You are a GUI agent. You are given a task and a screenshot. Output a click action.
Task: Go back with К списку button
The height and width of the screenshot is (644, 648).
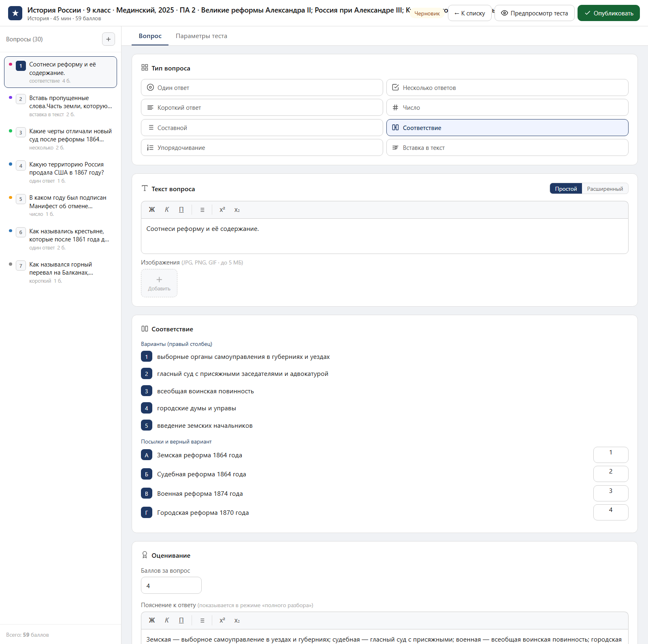tap(470, 13)
